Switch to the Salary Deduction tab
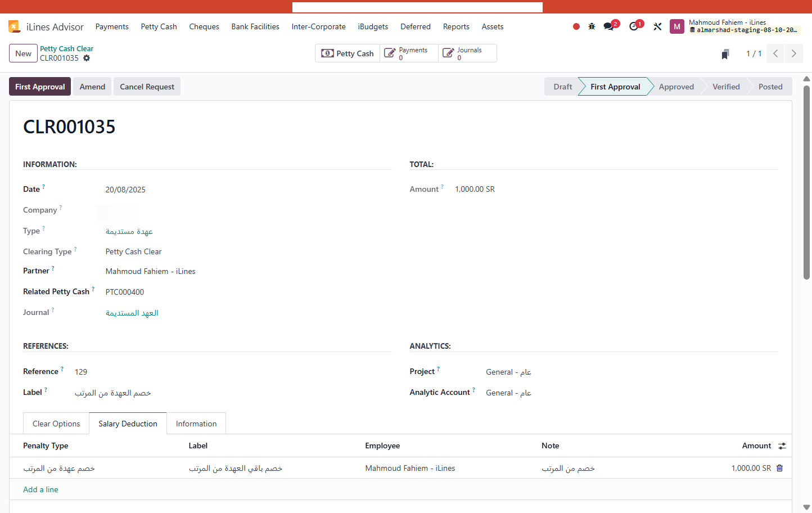 pyautogui.click(x=128, y=424)
